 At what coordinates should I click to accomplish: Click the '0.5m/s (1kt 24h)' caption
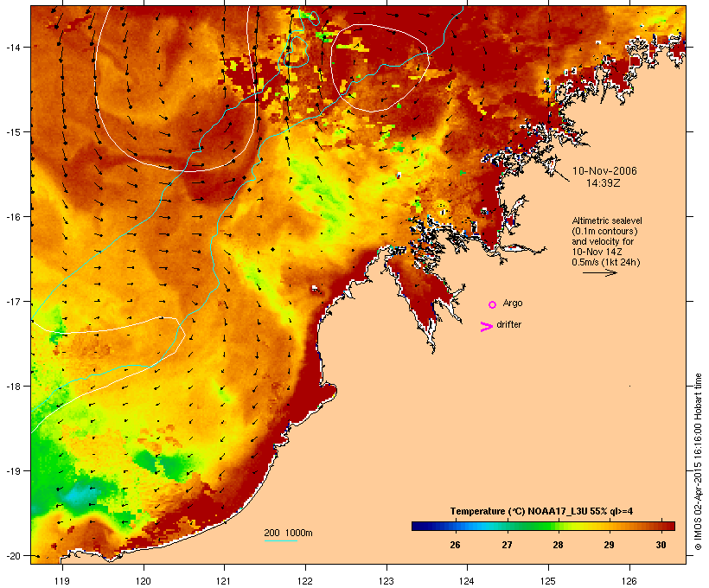(x=606, y=262)
